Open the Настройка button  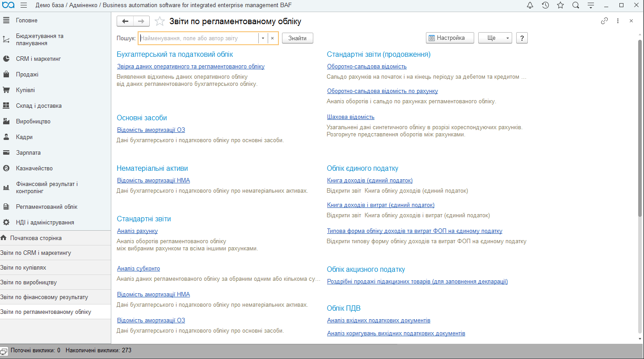[x=450, y=38]
